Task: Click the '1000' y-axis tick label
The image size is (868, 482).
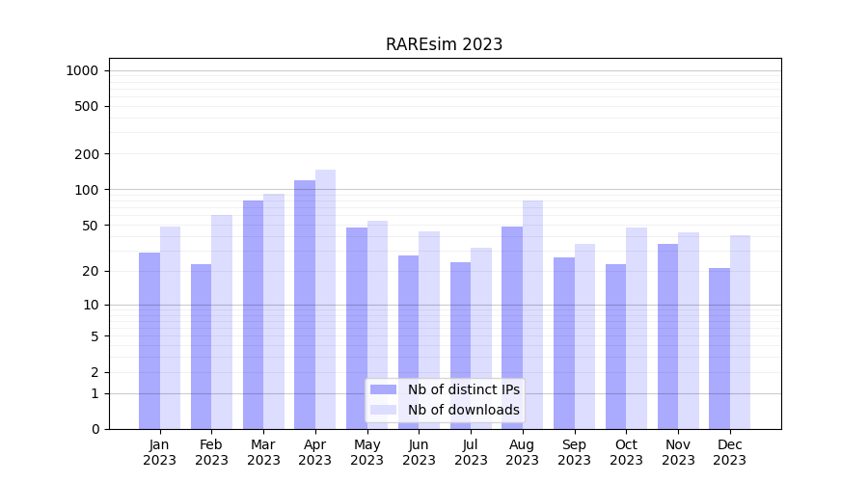Action: tap(82, 70)
